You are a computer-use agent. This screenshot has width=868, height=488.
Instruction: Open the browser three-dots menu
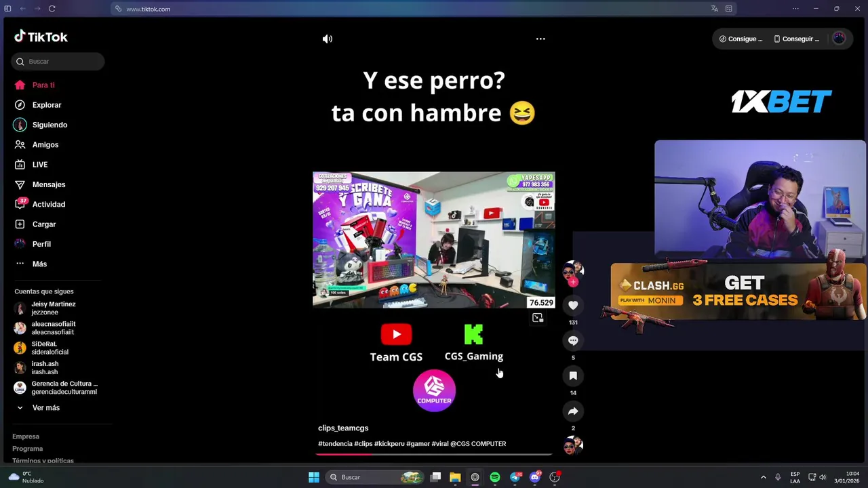click(x=795, y=9)
